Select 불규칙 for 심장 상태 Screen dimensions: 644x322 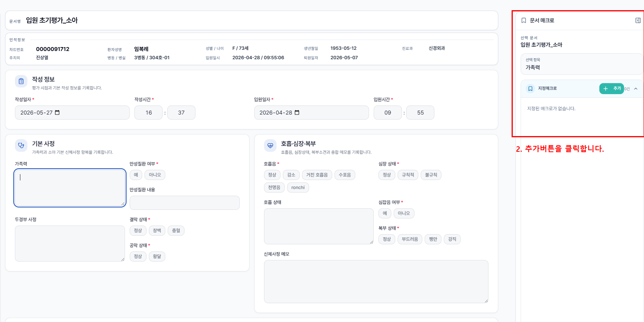431,175
